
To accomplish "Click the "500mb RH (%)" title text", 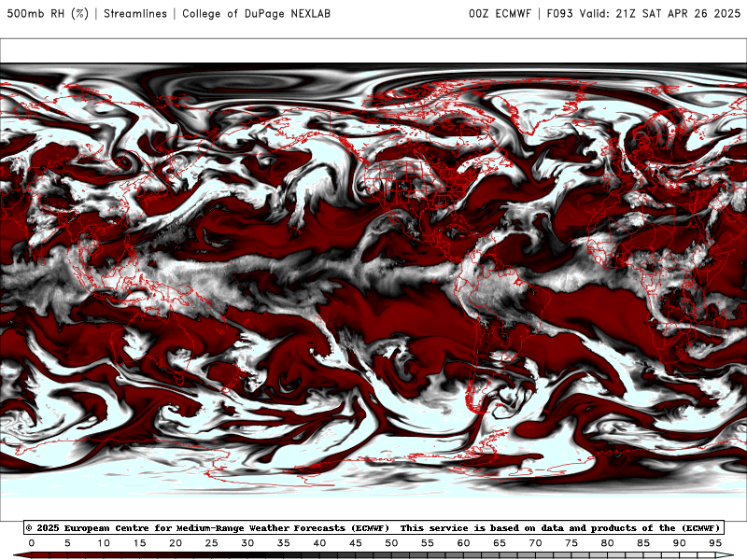I will (x=48, y=13).
